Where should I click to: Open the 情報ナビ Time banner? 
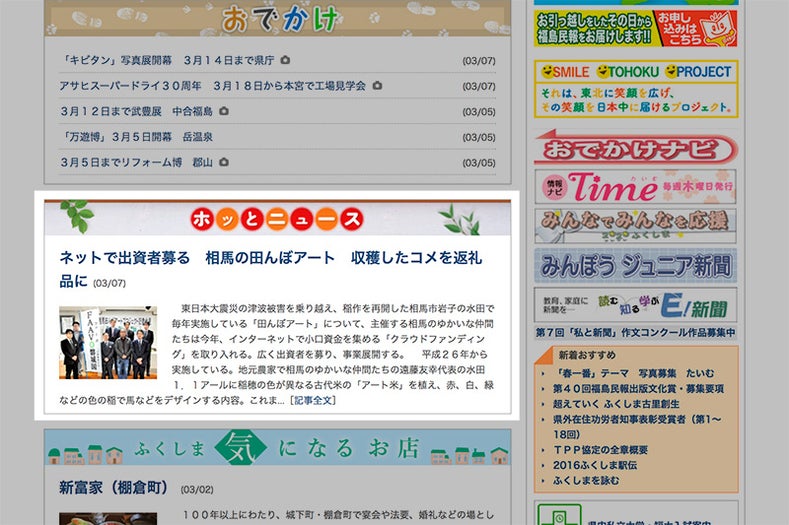635,187
